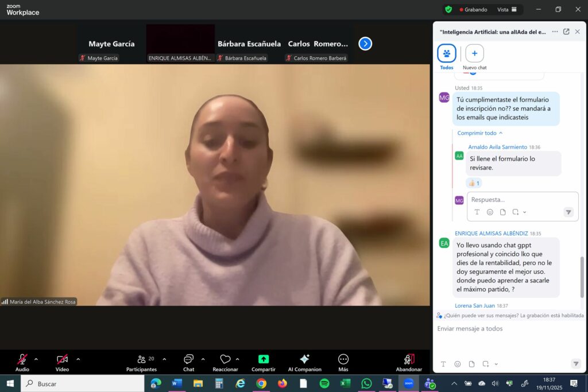This screenshot has height=392, width=588.
Task: Pop out chat panel window icon
Action: (566, 32)
